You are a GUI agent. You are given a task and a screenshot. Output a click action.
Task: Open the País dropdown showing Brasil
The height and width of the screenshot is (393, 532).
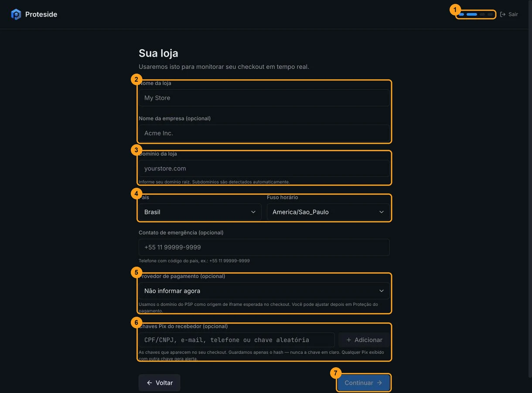[x=200, y=212]
